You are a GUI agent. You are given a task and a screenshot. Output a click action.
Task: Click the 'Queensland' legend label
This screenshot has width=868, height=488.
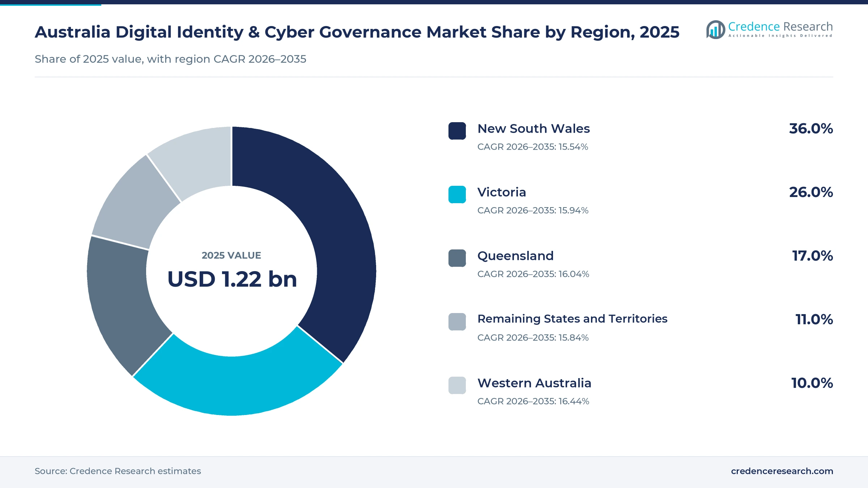515,256
